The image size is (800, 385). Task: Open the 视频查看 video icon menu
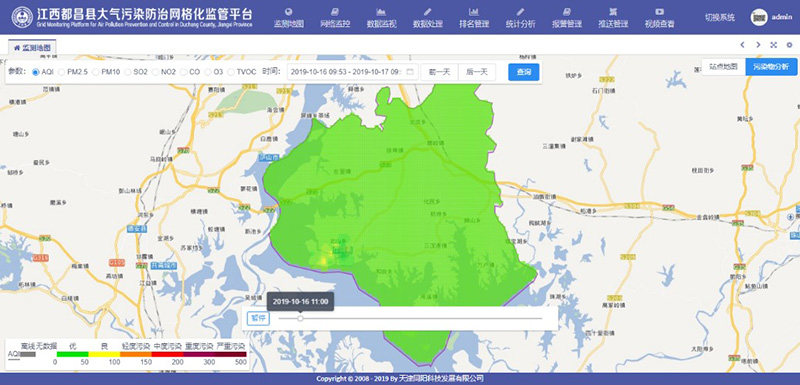point(659,11)
